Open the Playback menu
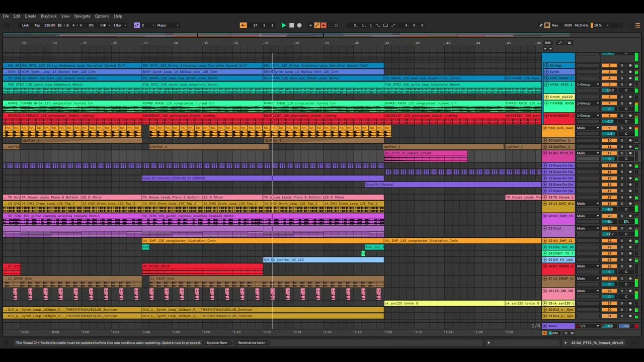The image size is (644, 362). tap(49, 16)
